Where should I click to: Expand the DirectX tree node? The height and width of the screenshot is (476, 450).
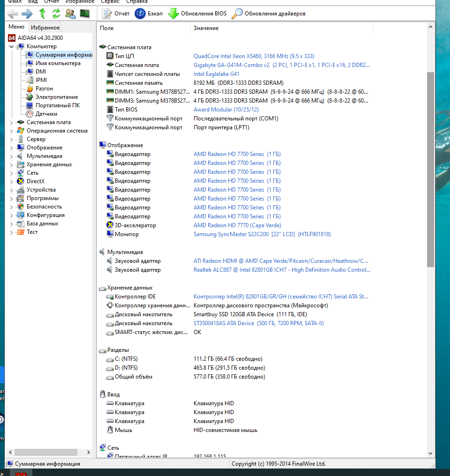coord(12,181)
